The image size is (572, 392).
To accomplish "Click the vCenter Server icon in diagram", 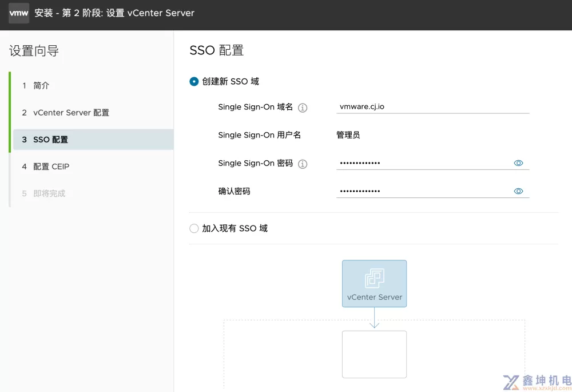I will coord(374,278).
